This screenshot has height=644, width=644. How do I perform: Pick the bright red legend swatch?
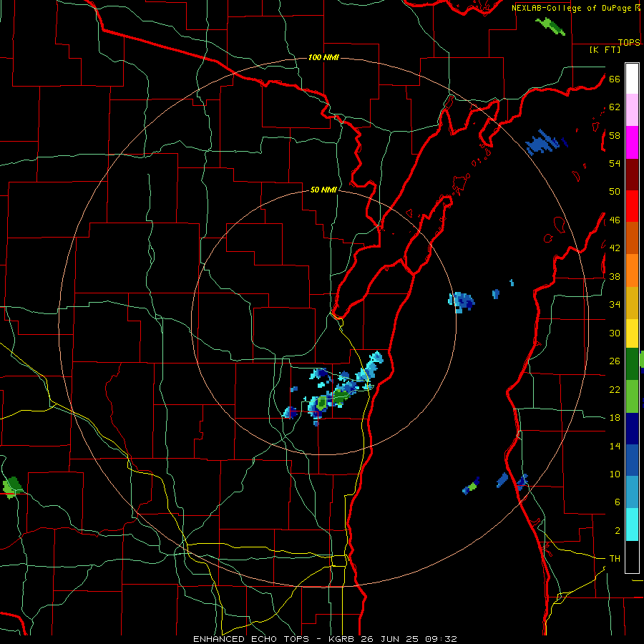pos(632,206)
